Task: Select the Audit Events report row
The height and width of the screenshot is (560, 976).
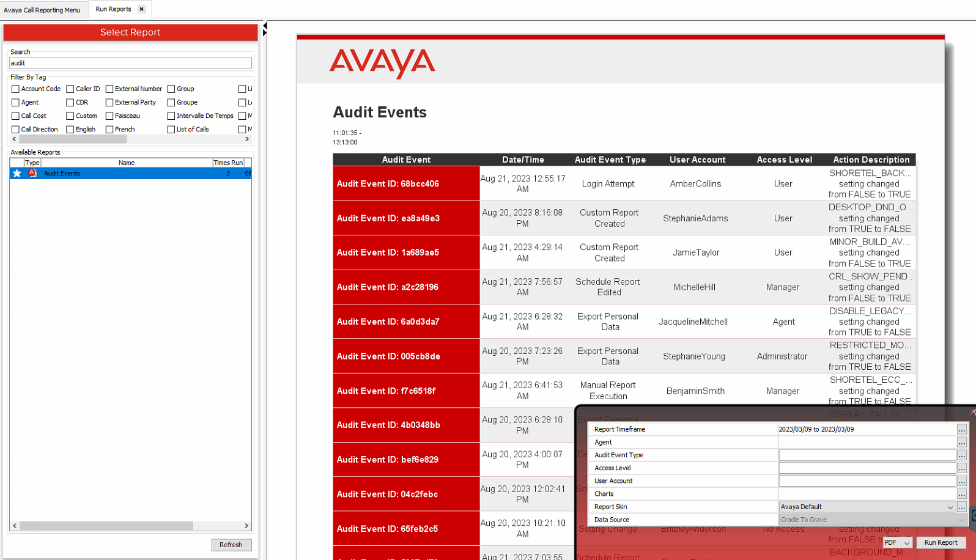Action: click(x=130, y=174)
